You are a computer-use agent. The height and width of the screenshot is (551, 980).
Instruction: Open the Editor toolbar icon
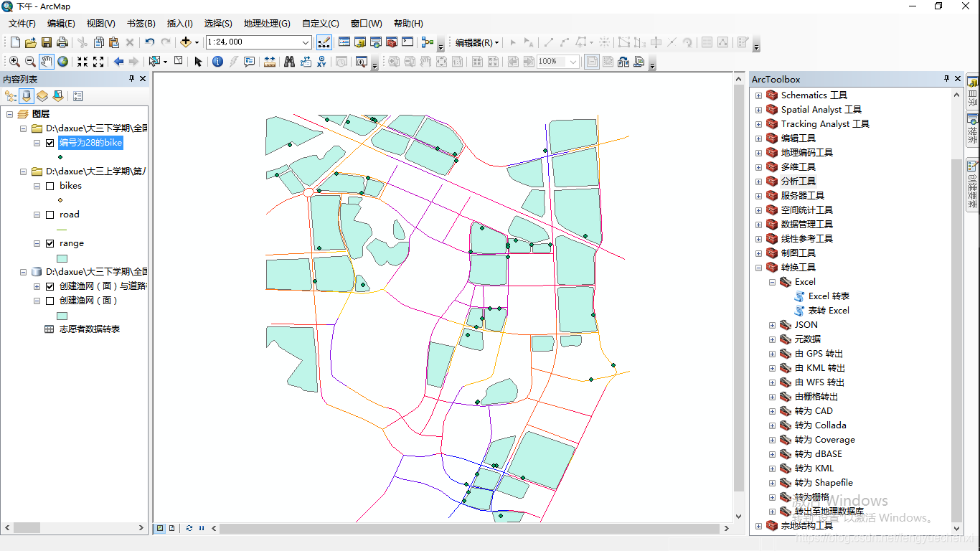(x=324, y=42)
